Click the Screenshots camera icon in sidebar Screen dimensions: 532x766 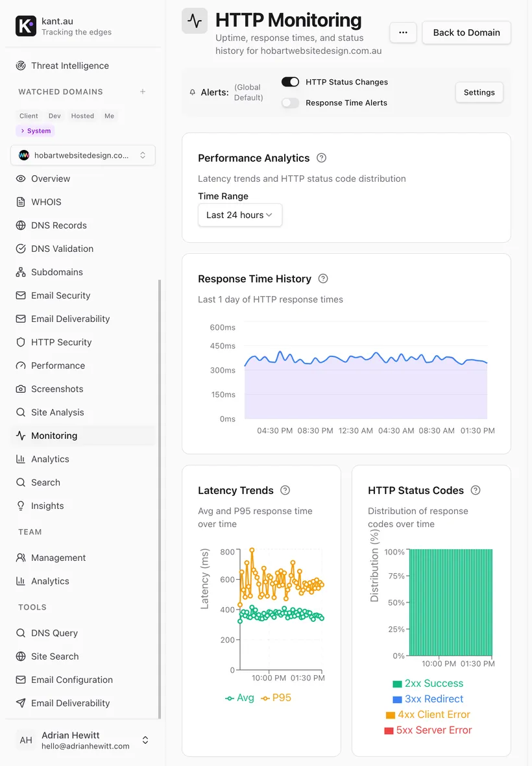[21, 389]
